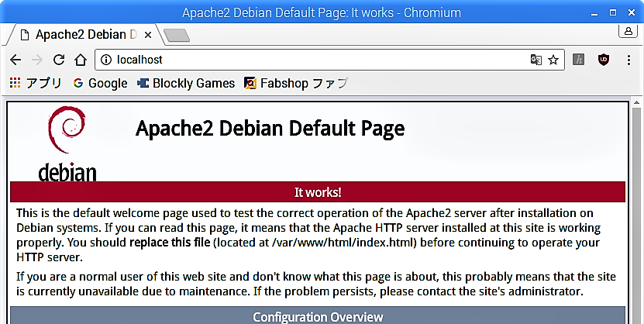The height and width of the screenshot is (324, 644).
Task: Open the italic h extension icon
Action: 579,60
